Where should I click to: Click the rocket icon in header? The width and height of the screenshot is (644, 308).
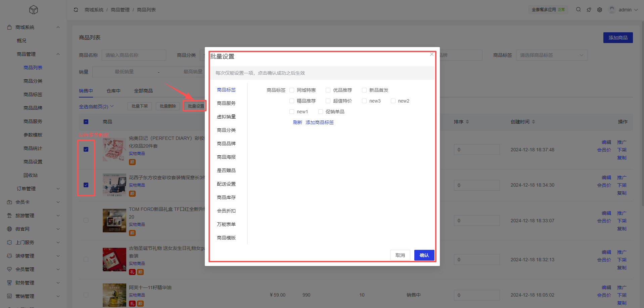(x=589, y=10)
